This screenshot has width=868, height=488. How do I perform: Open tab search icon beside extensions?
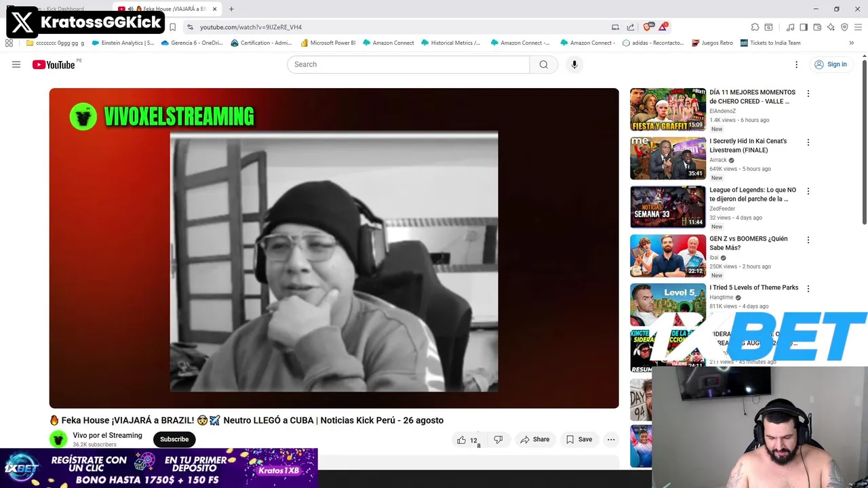pyautogui.click(x=768, y=27)
